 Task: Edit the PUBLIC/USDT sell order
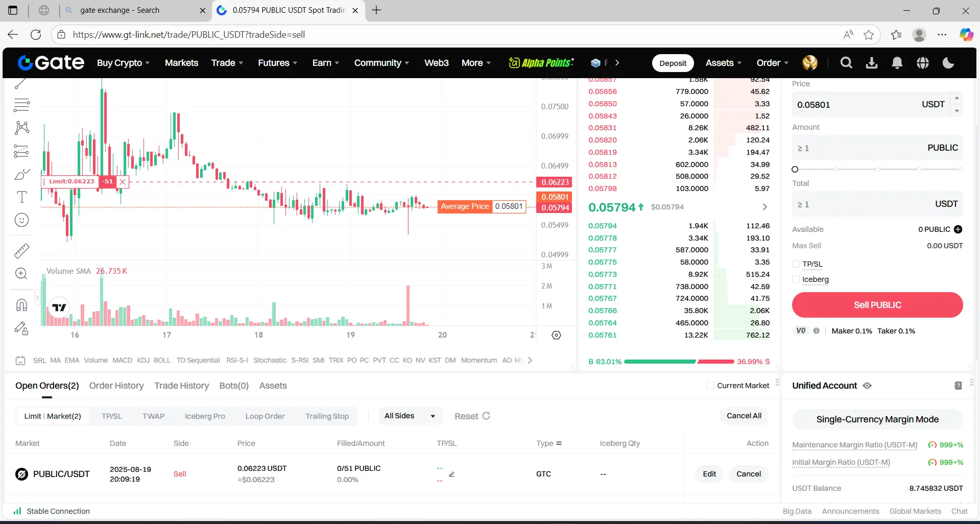[x=709, y=474]
